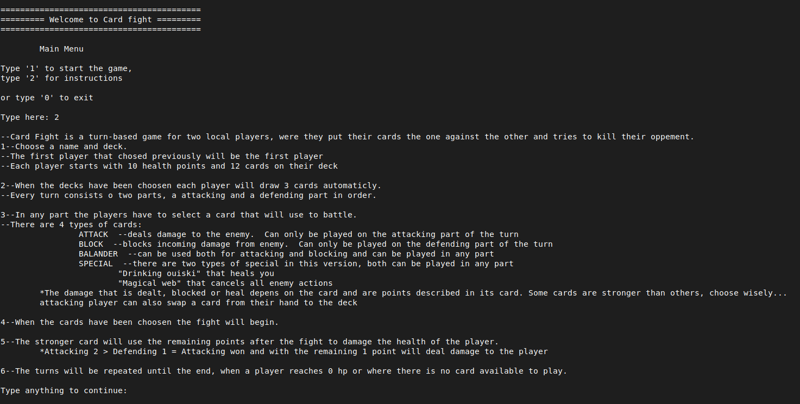This screenshot has height=404, width=800.
Task: Click the 'Type anything to continue:' prompt
Action: (63, 390)
